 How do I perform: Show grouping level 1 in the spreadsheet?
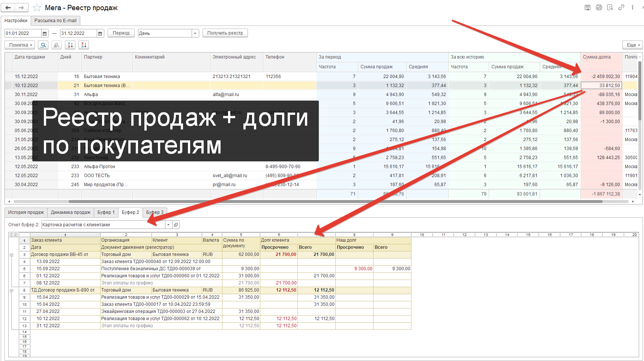click(11, 235)
